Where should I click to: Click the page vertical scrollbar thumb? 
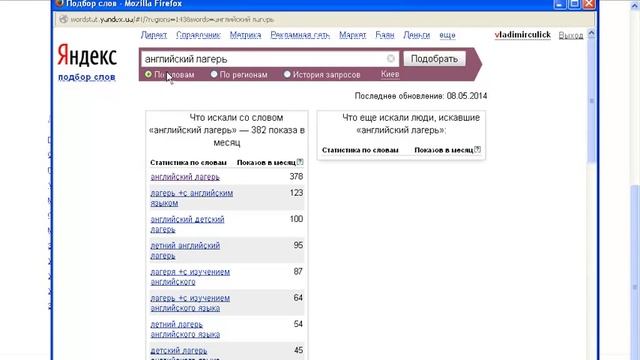(592, 100)
